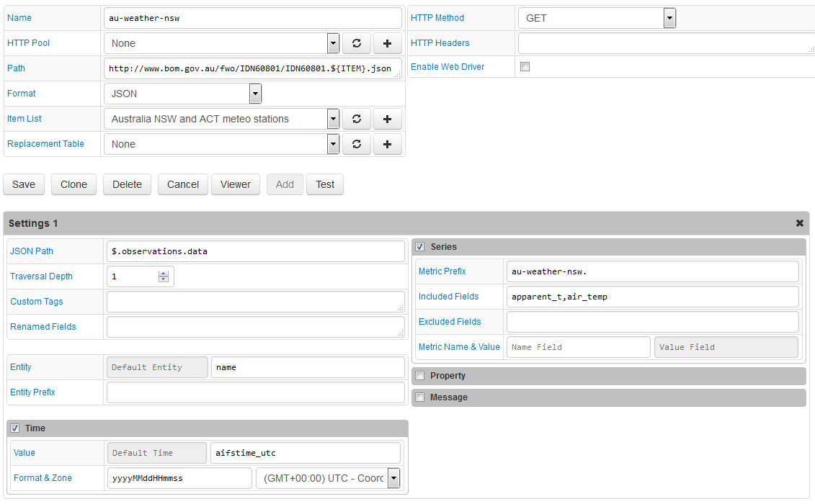Add a new Item List
815x504 pixels.
click(x=387, y=119)
